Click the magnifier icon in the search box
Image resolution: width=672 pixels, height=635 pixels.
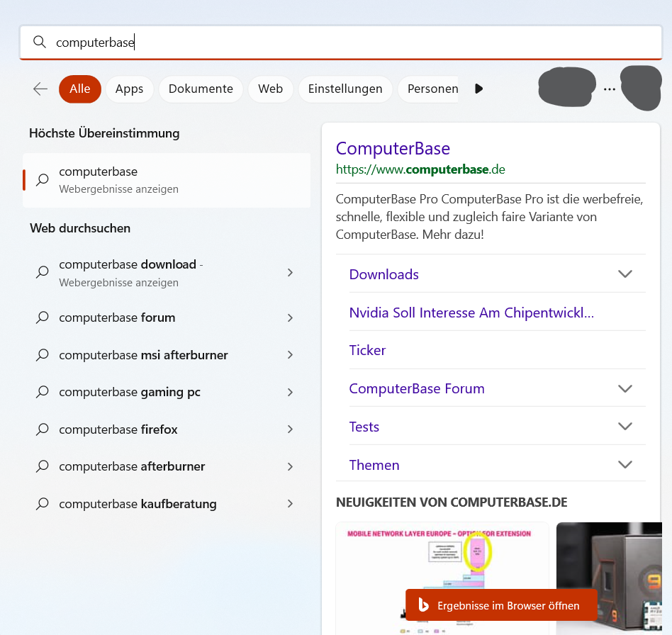(x=40, y=42)
